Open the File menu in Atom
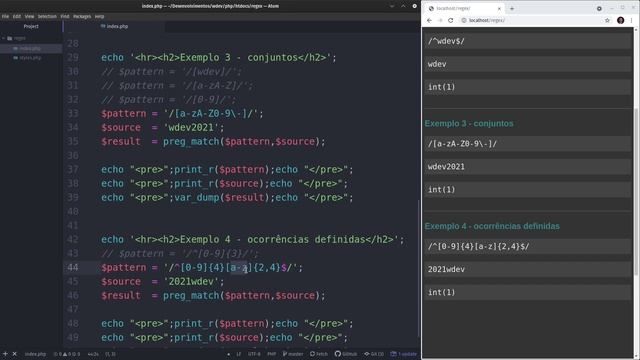640x360 pixels. 5,16
